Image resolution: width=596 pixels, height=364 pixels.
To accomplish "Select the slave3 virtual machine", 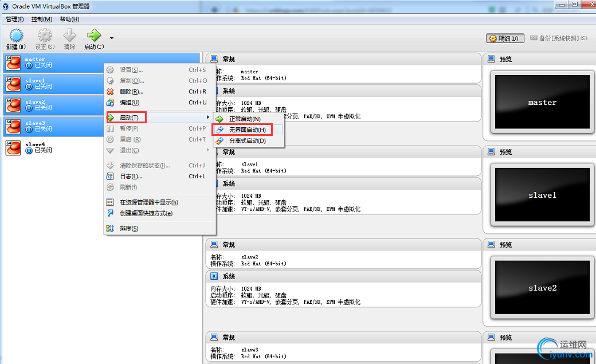I will pos(54,127).
